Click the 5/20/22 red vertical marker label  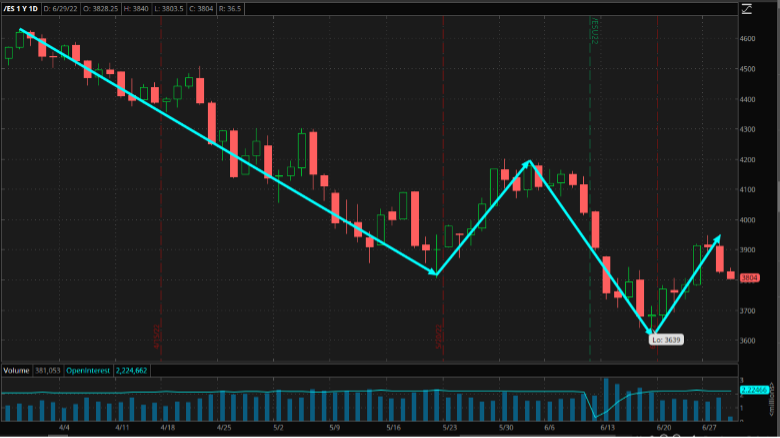(x=439, y=337)
